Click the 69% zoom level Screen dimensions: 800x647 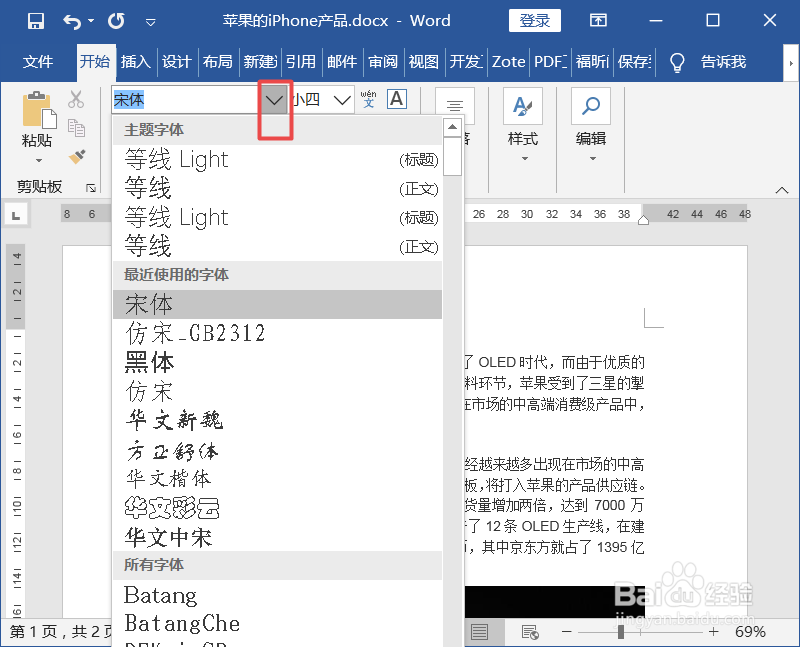click(750, 632)
